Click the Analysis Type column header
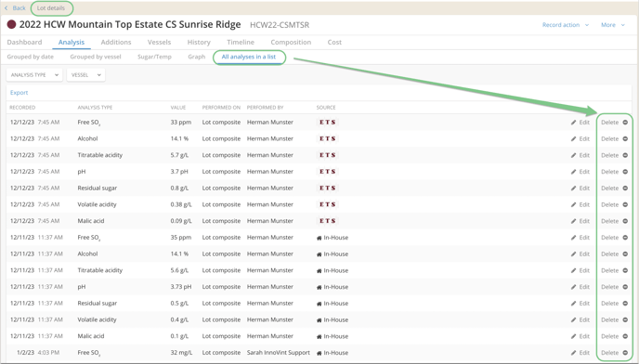 coord(95,108)
